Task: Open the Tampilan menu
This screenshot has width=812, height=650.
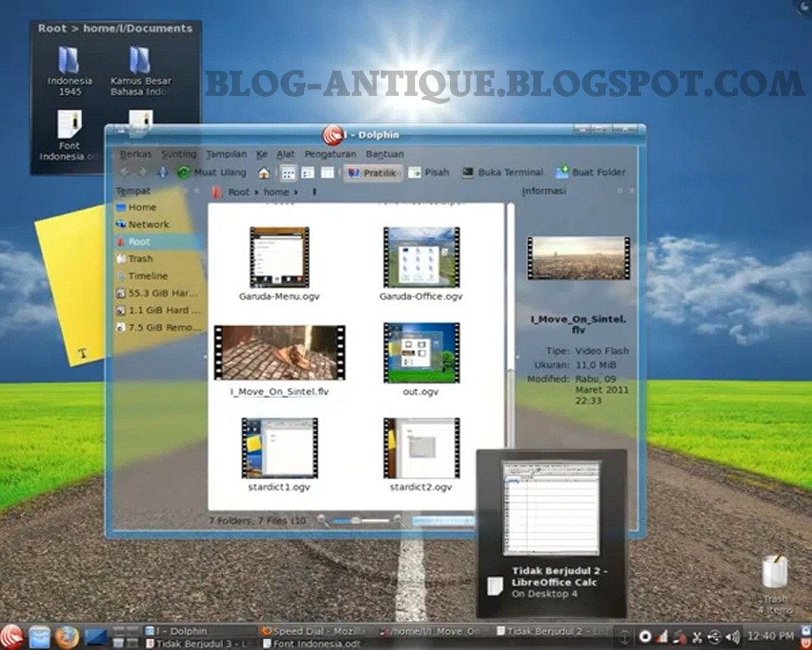Action: tap(227, 154)
